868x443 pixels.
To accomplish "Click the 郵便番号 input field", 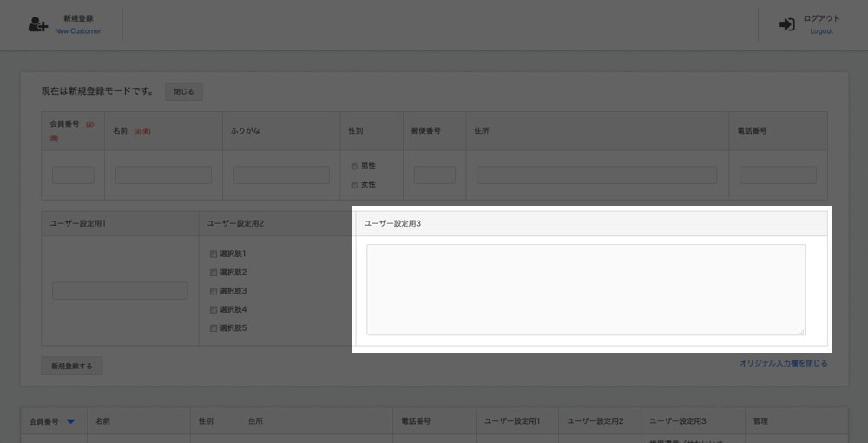I will [435, 175].
